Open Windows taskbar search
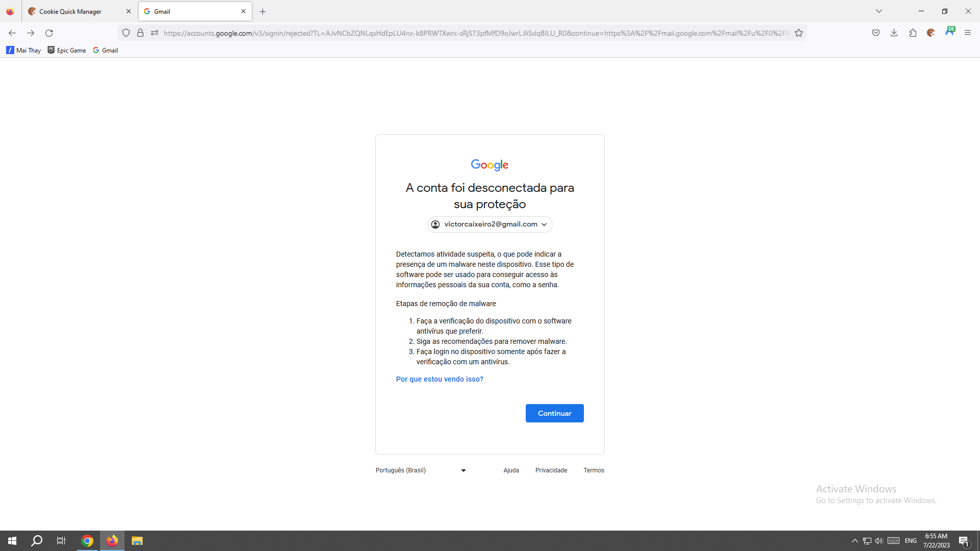 [x=37, y=541]
